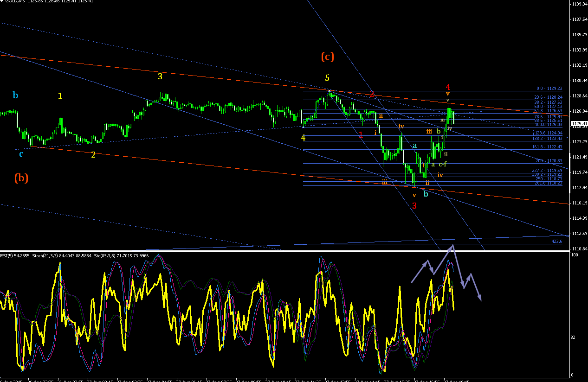
Task: Click price axis value 1130.44
Action: [x=580, y=81]
